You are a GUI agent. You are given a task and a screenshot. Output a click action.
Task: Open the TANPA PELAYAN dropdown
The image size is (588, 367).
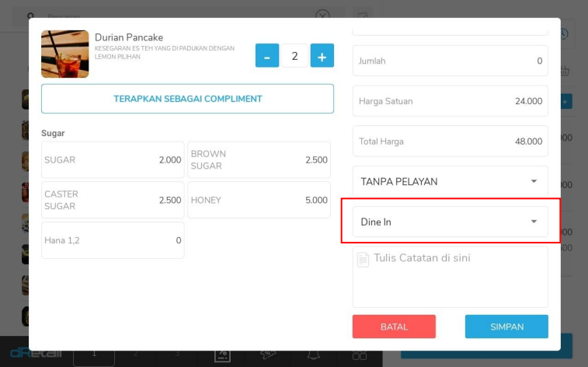(x=450, y=181)
